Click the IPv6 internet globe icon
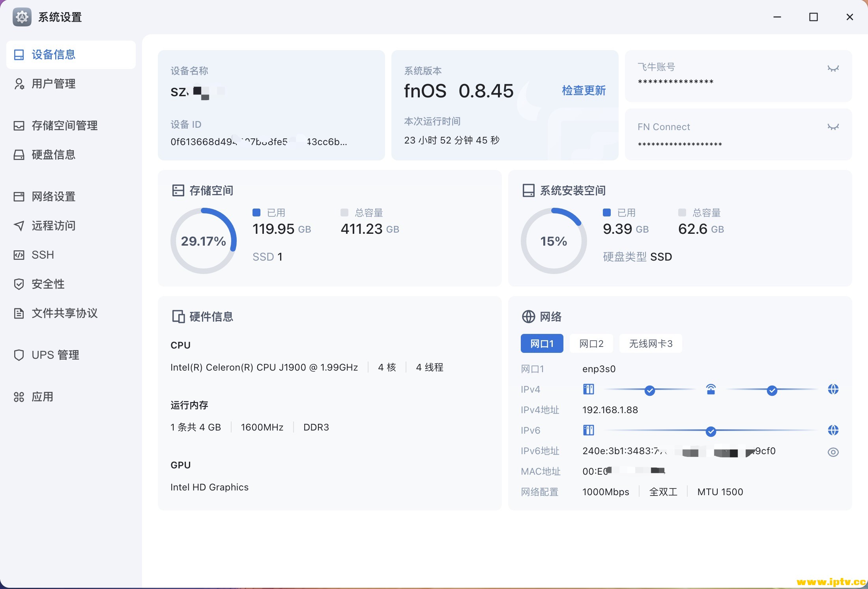This screenshot has width=868, height=589. tap(833, 430)
